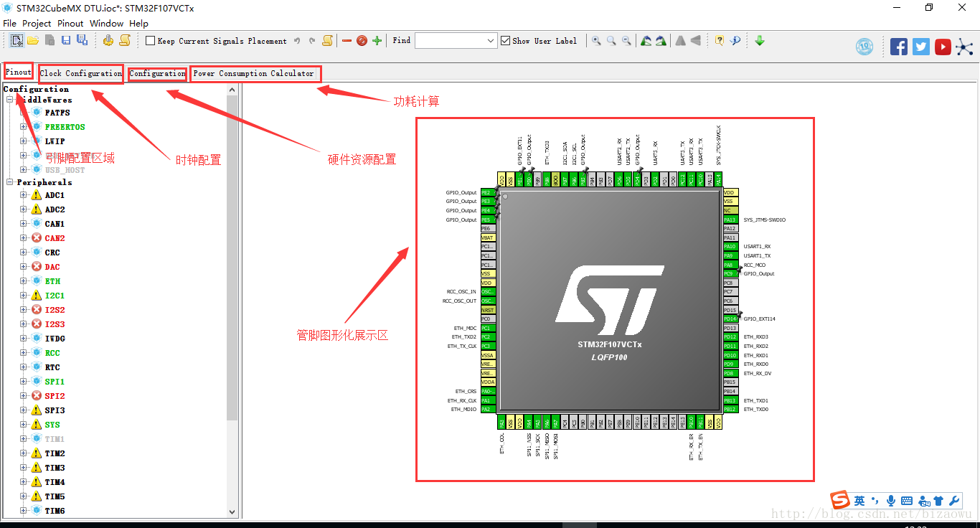Collapse the Peripherals tree node
The image size is (980, 528).
tap(9, 182)
